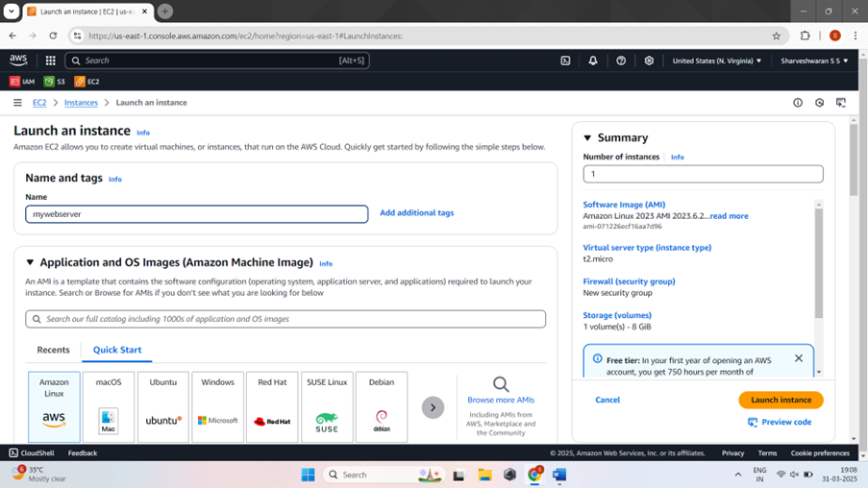This screenshot has width=868, height=488.
Task: Go to EC2 breadcrumb link
Action: [x=39, y=103]
